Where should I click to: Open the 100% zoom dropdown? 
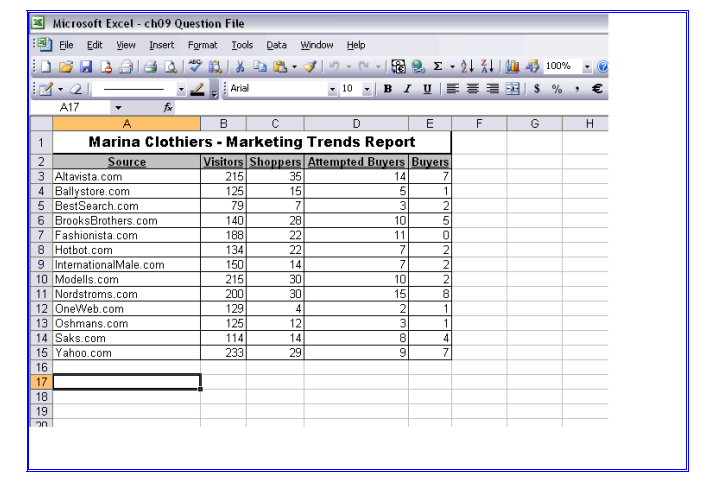587,67
